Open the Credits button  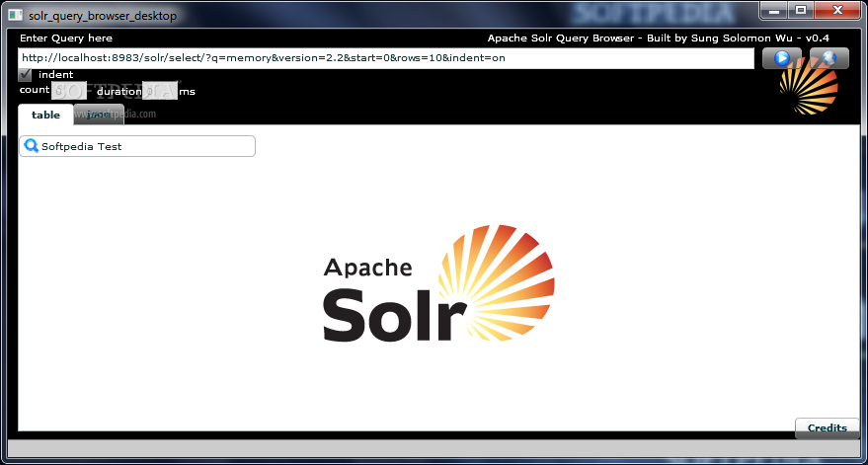[x=828, y=427]
